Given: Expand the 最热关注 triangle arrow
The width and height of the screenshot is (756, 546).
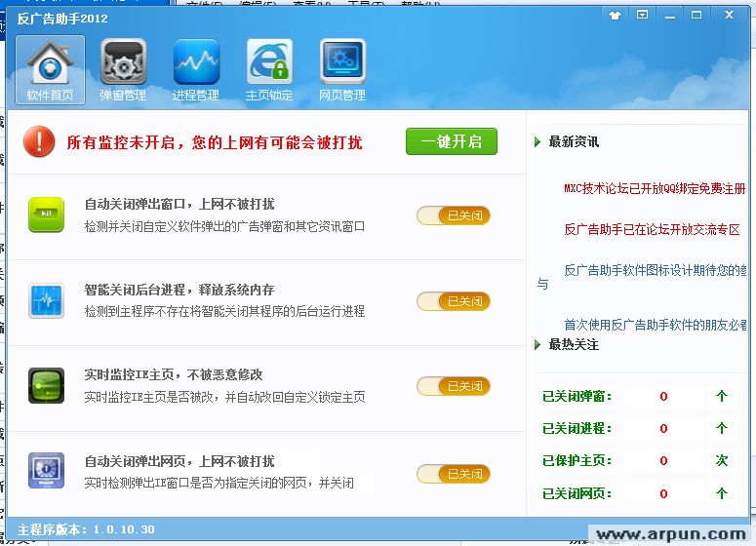Looking at the screenshot, I should point(537,344).
